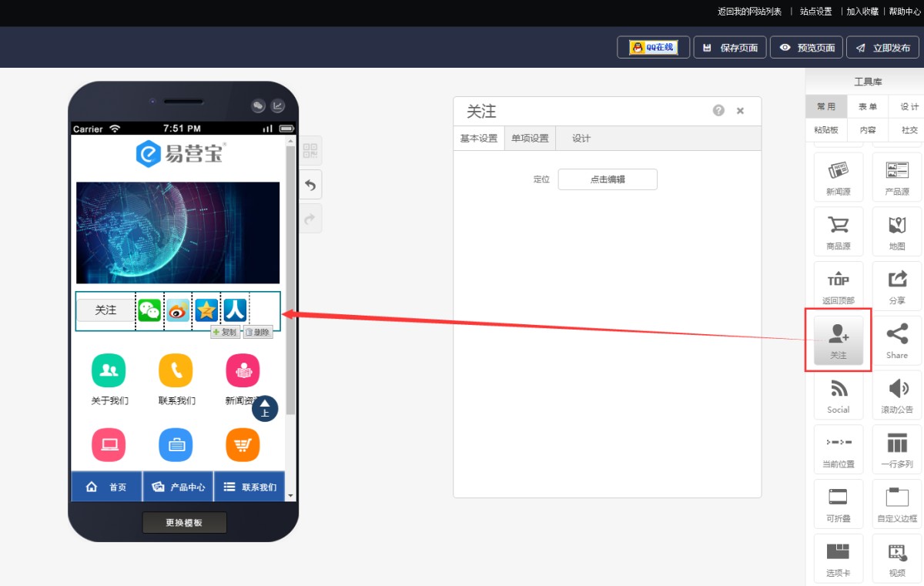
Task: Click the blue briefcase icon in preview
Action: (176, 444)
